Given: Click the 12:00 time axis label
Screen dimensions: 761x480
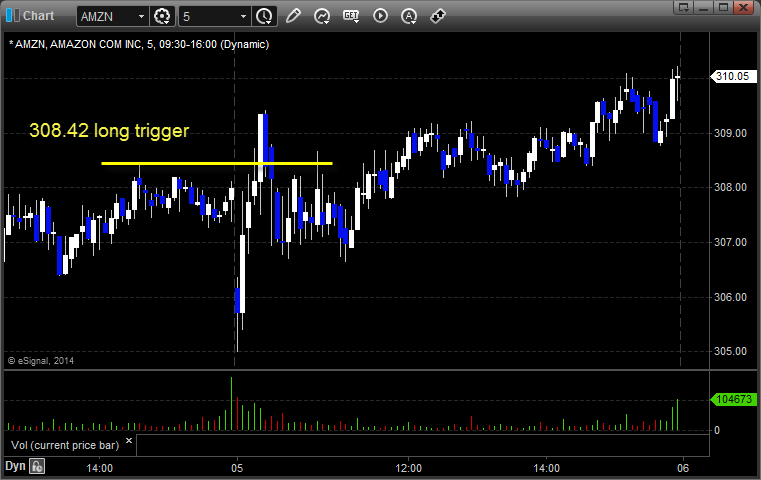Looking at the screenshot, I should tap(408, 468).
